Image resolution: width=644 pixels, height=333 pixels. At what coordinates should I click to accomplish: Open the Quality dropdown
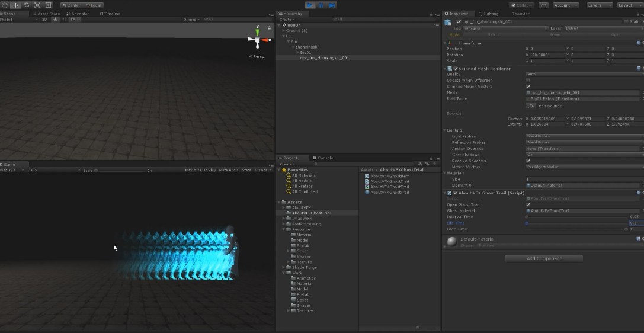[584, 74]
